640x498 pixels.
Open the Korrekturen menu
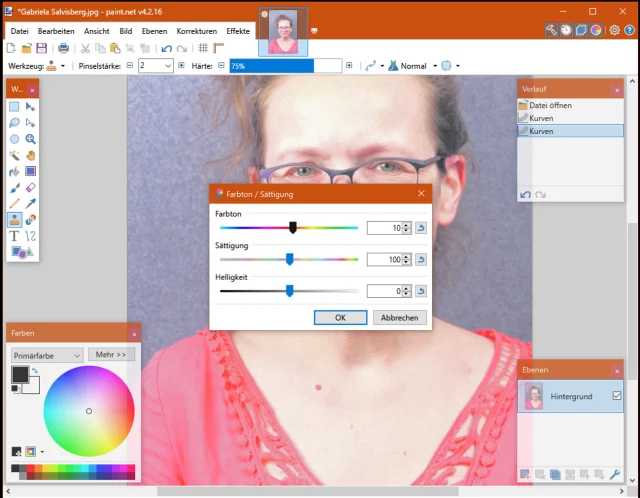196,31
